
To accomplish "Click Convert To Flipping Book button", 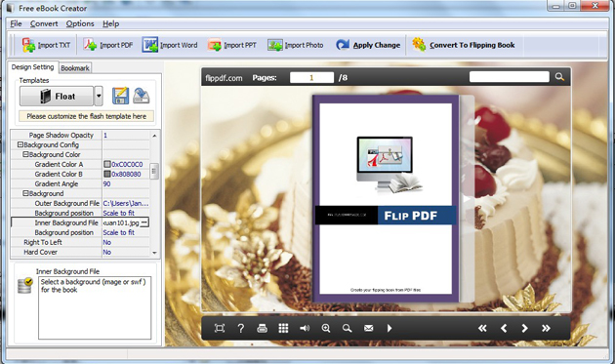I will pos(464,45).
